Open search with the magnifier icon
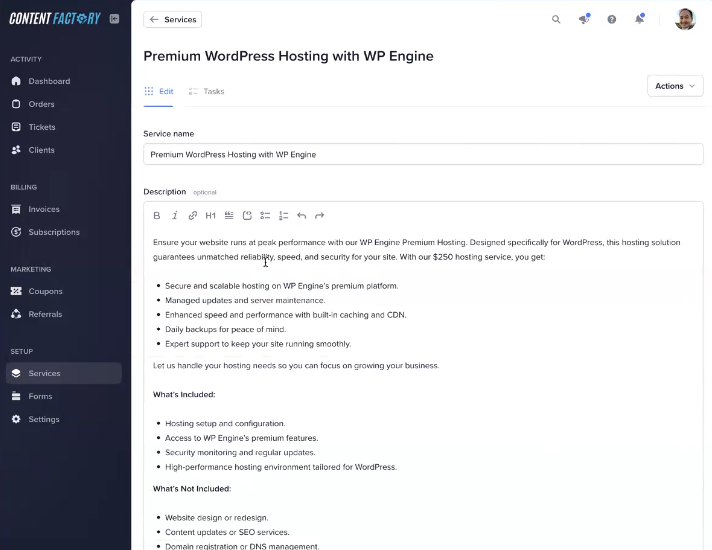 click(556, 19)
